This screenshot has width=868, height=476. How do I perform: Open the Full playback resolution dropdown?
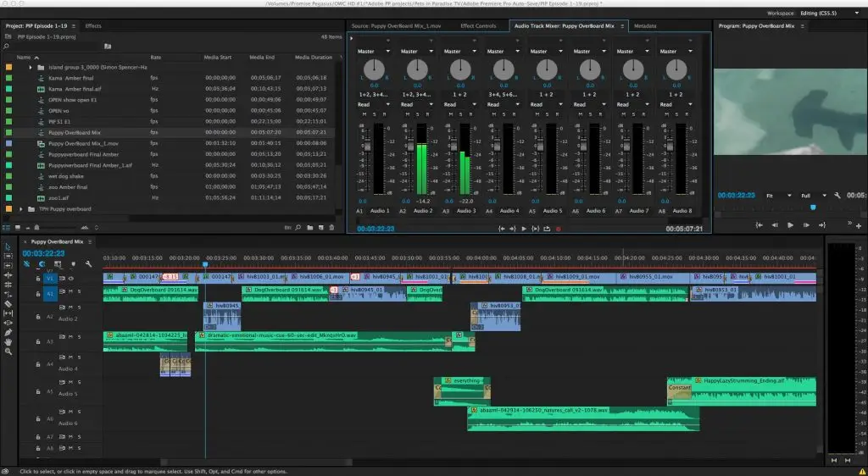[813, 195]
